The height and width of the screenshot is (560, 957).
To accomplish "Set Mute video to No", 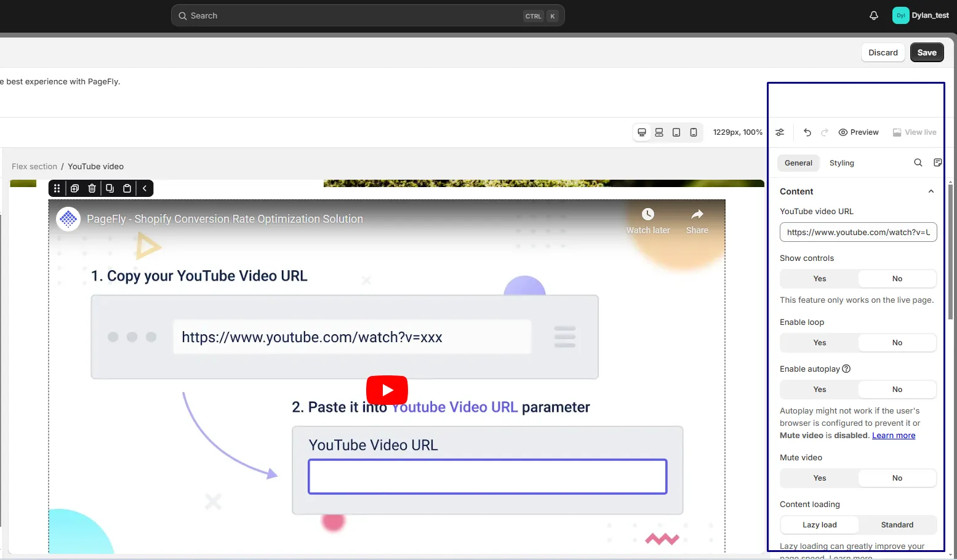I will (x=897, y=478).
